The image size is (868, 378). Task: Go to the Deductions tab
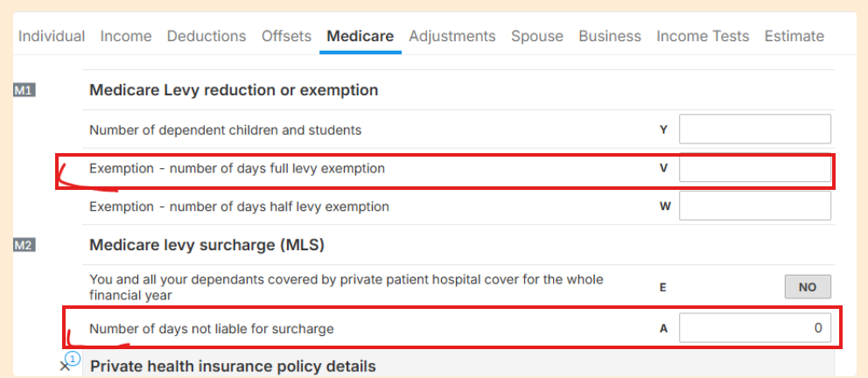206,37
